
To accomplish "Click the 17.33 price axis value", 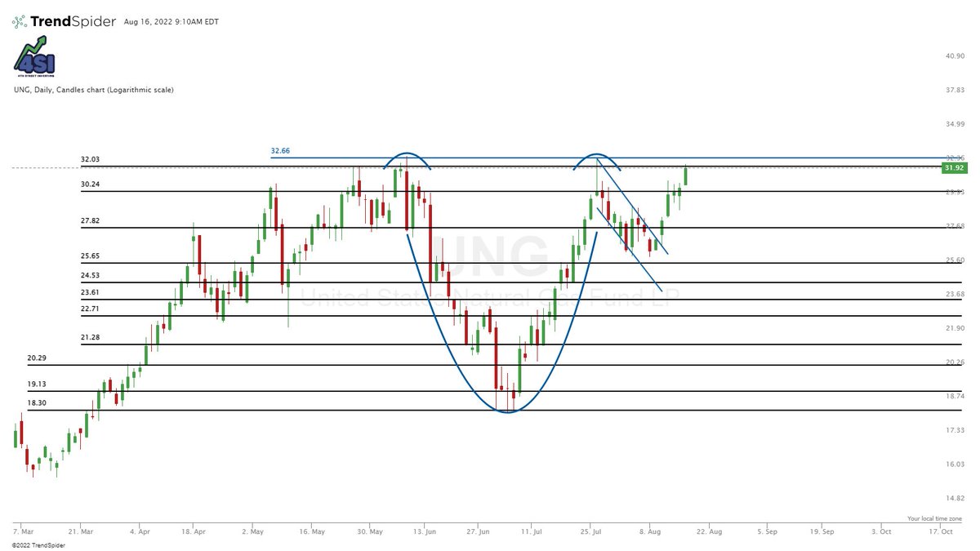I will pyautogui.click(x=955, y=430).
